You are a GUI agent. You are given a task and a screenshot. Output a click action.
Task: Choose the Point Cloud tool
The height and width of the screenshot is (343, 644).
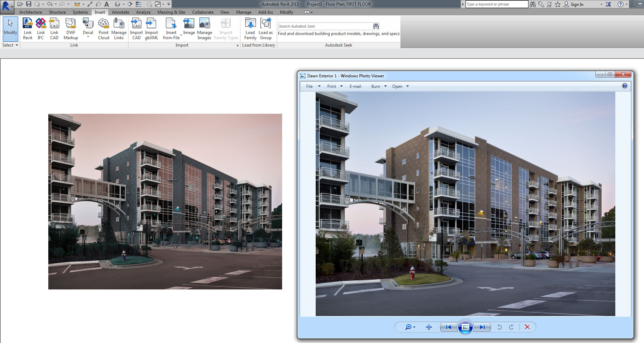pyautogui.click(x=104, y=29)
